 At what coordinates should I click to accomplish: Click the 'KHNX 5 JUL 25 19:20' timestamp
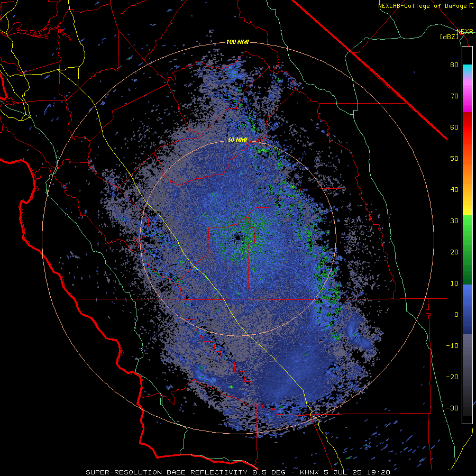point(345,472)
